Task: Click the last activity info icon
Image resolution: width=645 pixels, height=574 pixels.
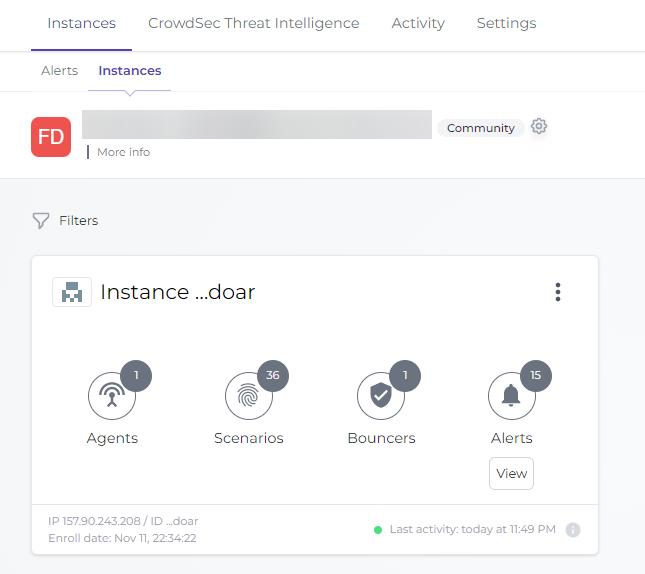Action: (x=573, y=530)
